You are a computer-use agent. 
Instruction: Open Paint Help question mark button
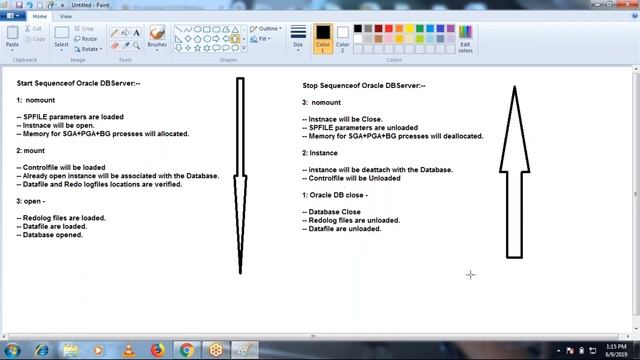pyautogui.click(x=635, y=16)
